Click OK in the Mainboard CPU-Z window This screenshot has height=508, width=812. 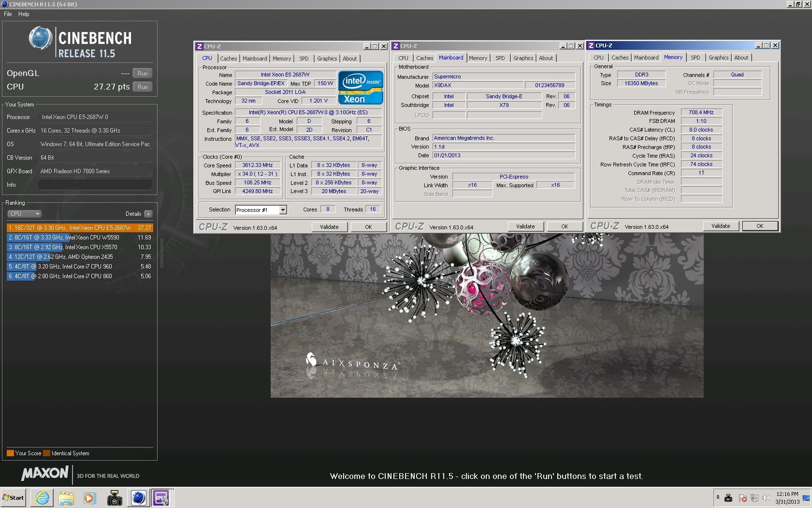click(565, 226)
